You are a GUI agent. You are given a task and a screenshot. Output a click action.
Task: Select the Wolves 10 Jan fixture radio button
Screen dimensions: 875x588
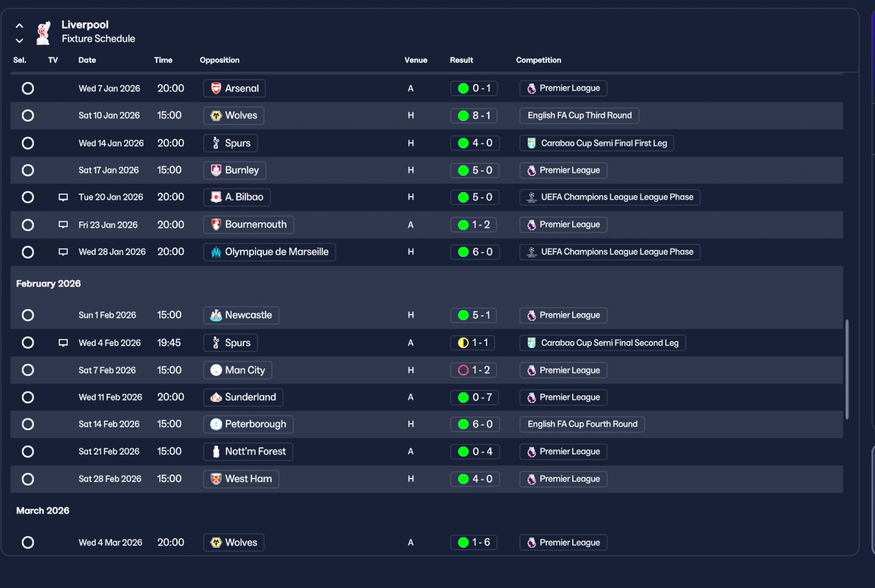[28, 116]
